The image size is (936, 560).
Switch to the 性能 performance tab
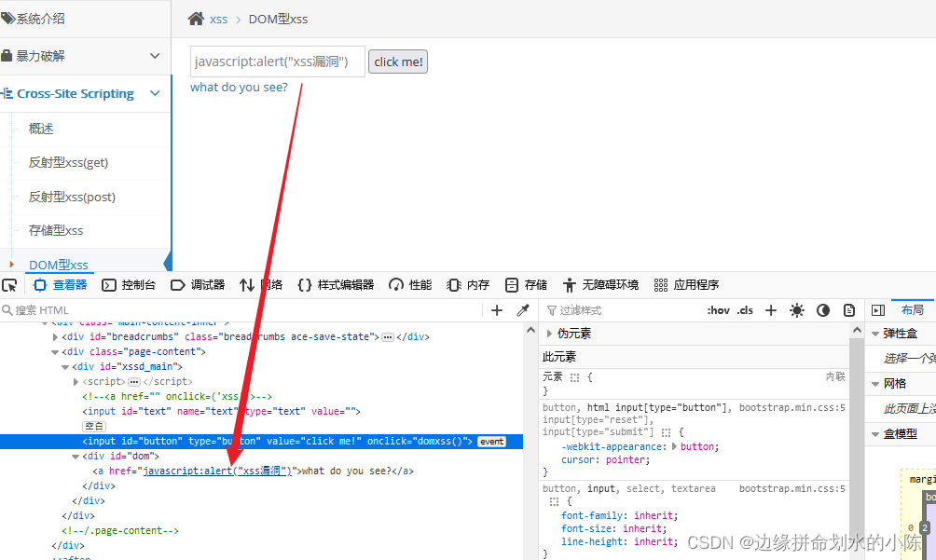tap(410, 285)
